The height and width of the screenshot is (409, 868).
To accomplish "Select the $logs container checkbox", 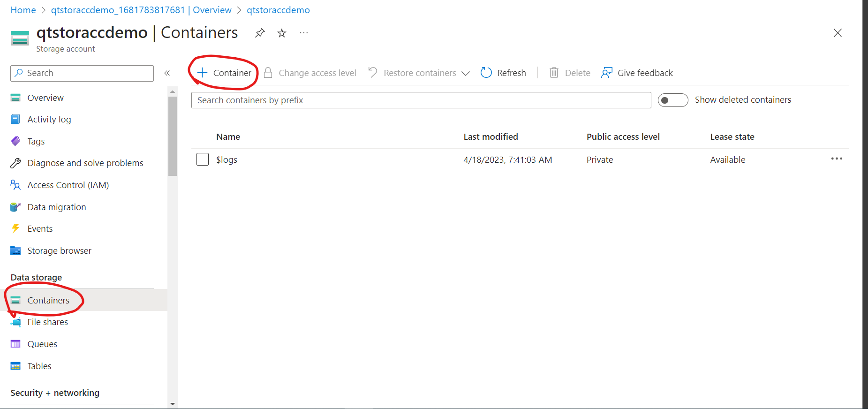I will [x=203, y=159].
